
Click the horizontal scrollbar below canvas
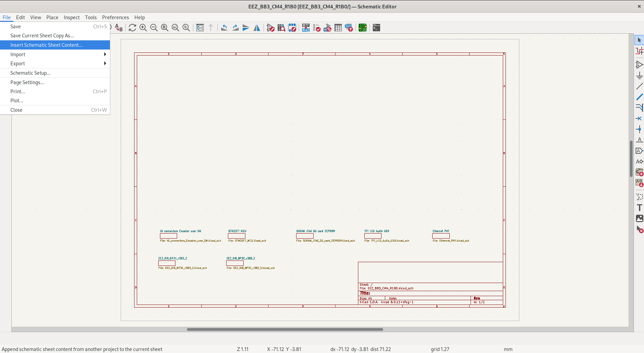tap(285, 329)
